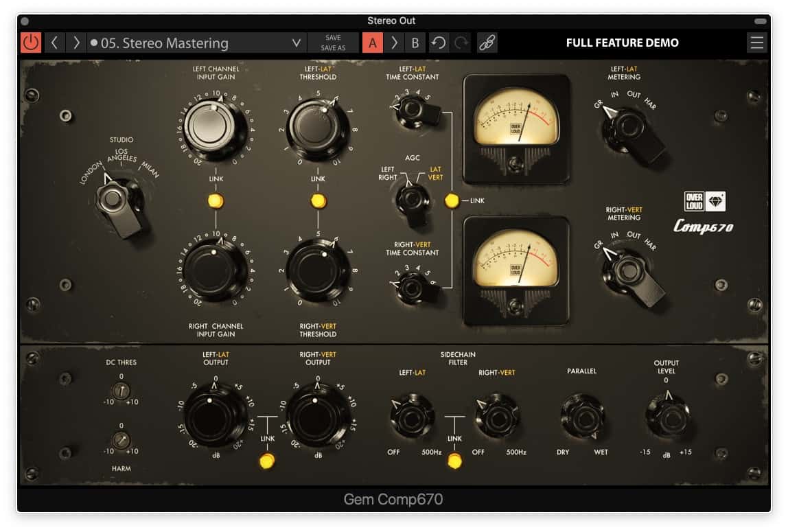Click the Left-Lat Sidechain Filter knob
Viewport: 788px width, 532px height.
pos(413,417)
